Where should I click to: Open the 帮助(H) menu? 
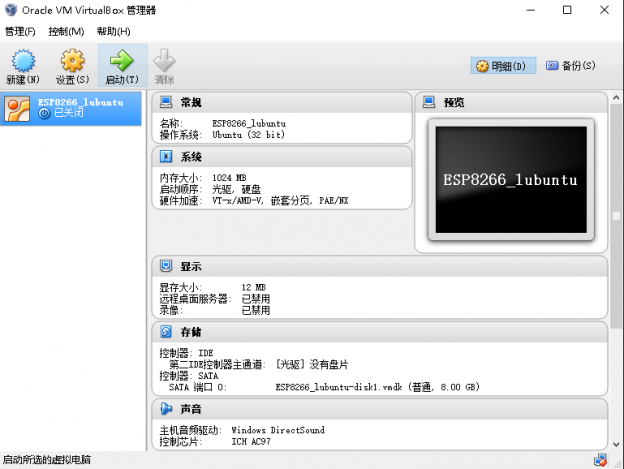pos(113,31)
